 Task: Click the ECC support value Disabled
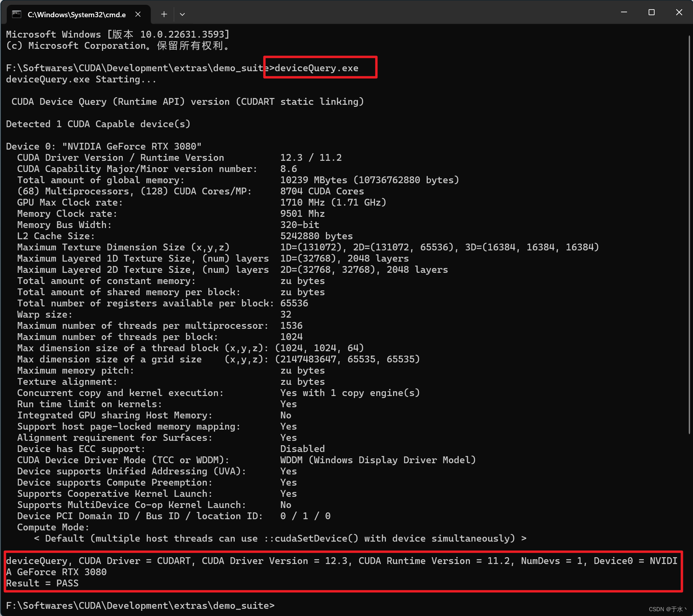[x=302, y=449]
